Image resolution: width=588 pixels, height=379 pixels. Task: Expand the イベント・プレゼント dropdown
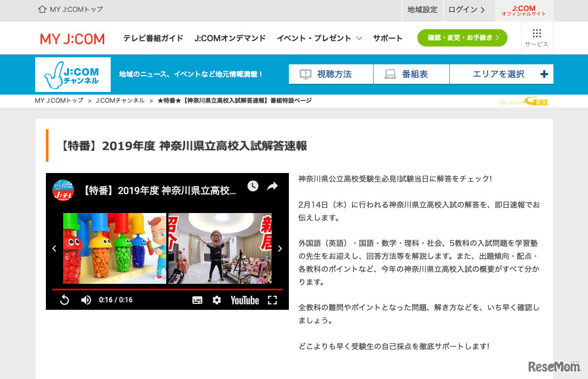[x=316, y=38]
